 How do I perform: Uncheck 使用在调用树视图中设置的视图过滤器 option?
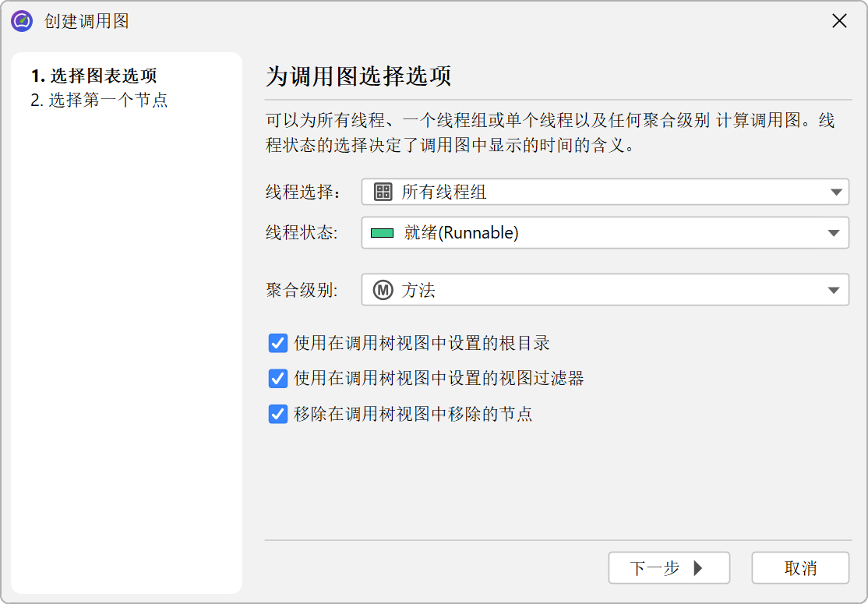click(x=278, y=379)
